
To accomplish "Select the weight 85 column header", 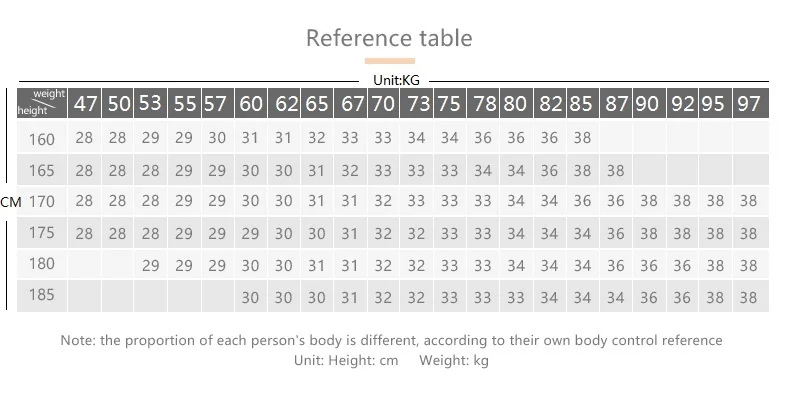I will (x=582, y=103).
